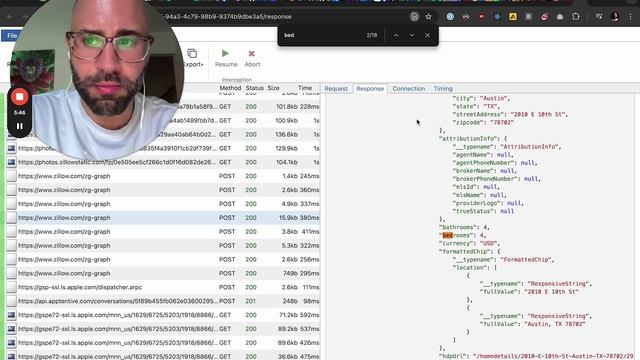Click document icon of the 1.4kb zg-graph row

point(11,176)
